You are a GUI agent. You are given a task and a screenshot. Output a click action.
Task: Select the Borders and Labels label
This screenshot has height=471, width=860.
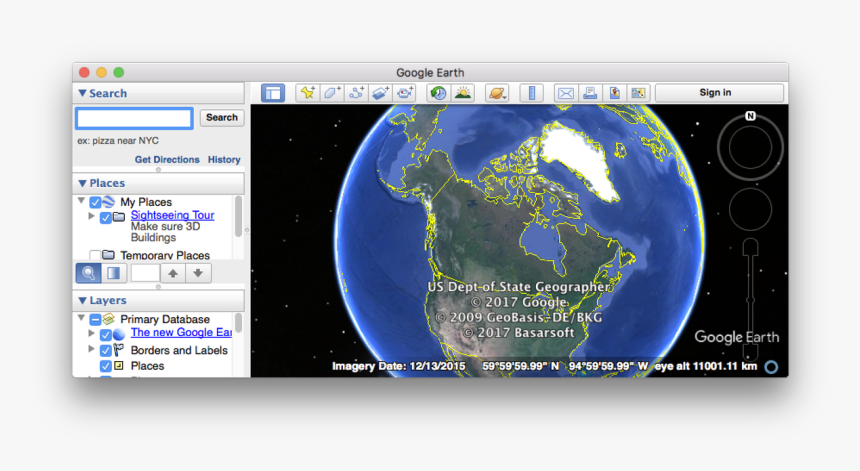pyautogui.click(x=179, y=350)
